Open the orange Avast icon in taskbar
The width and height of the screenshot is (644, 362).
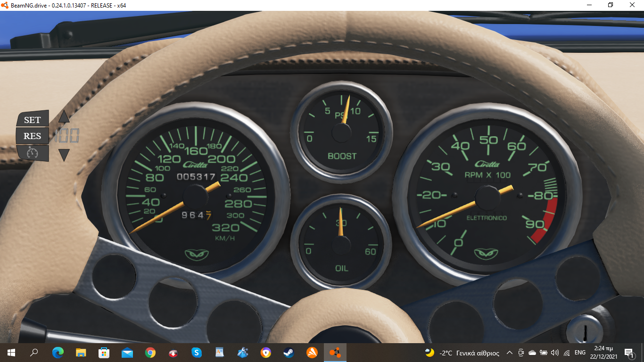(312, 352)
